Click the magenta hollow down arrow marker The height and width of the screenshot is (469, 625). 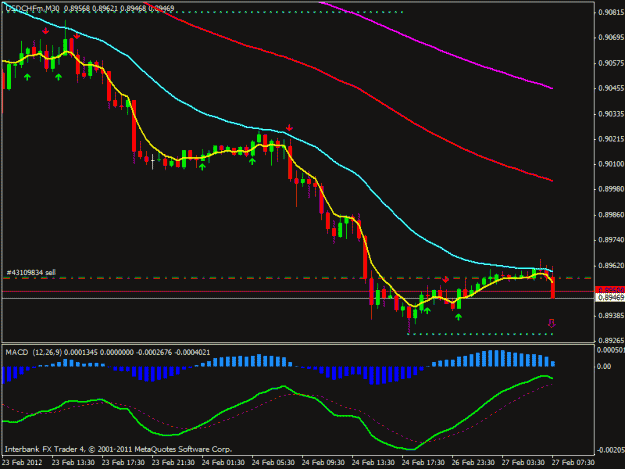(x=552, y=323)
